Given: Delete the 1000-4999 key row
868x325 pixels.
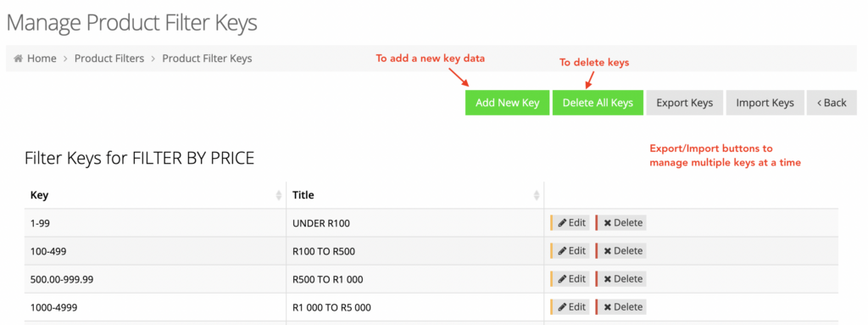Looking at the screenshot, I should [x=621, y=306].
